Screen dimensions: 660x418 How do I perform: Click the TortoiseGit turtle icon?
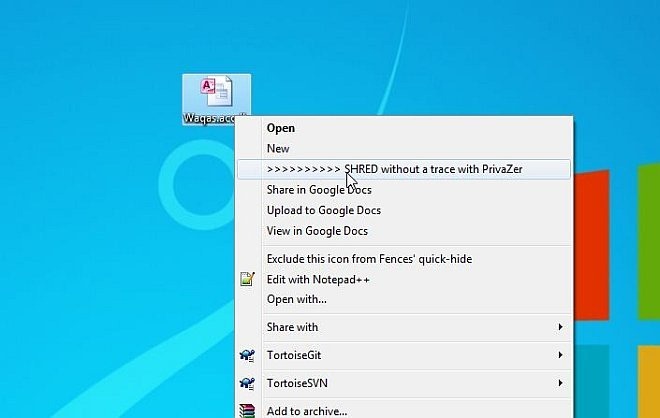coord(248,355)
